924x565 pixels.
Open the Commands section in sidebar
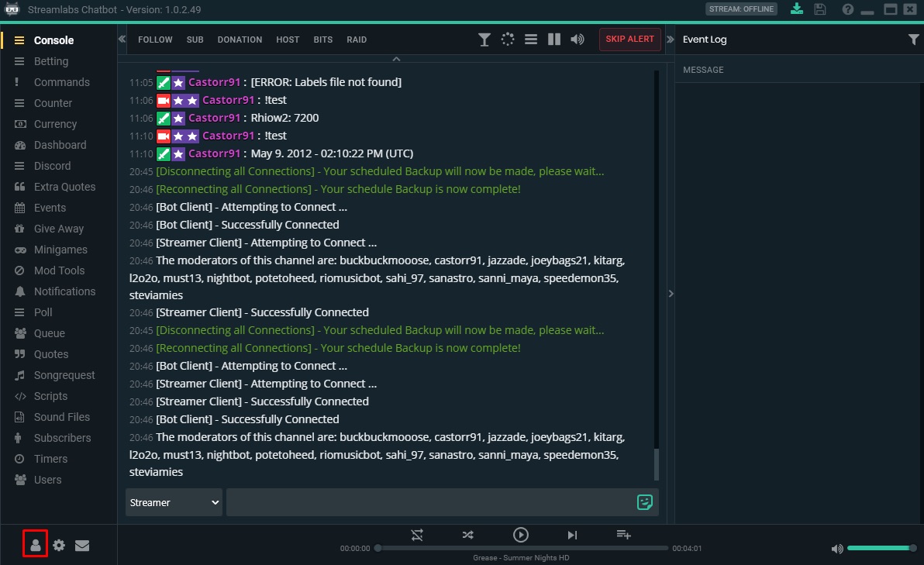tap(61, 82)
